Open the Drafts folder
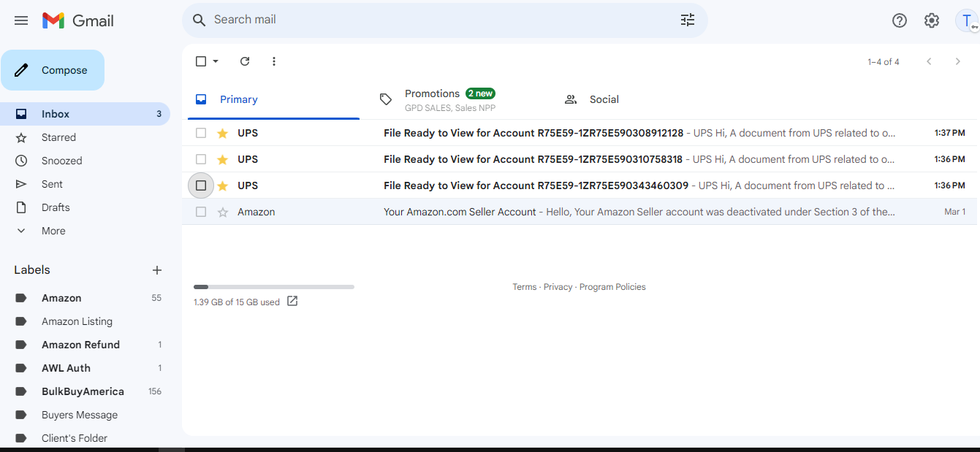Image resolution: width=980 pixels, height=452 pixels. click(x=85, y=207)
